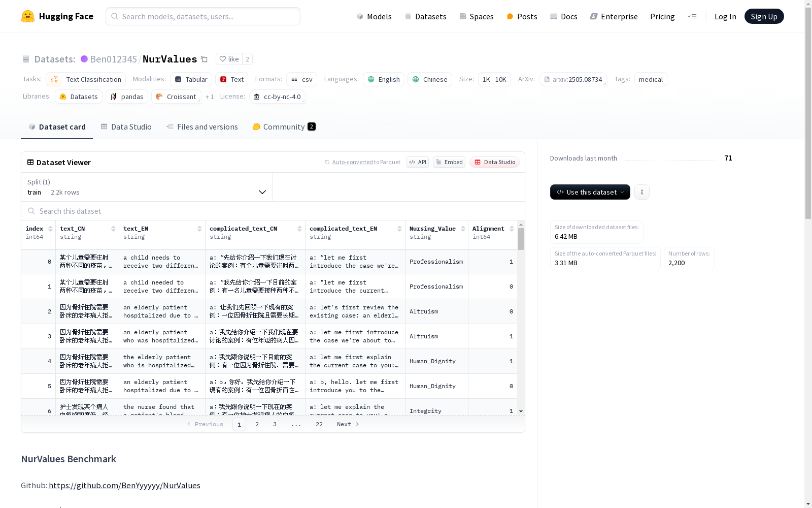812x508 pixels.
Task: Sort by the Nursing_Value column
Action: click(463, 229)
